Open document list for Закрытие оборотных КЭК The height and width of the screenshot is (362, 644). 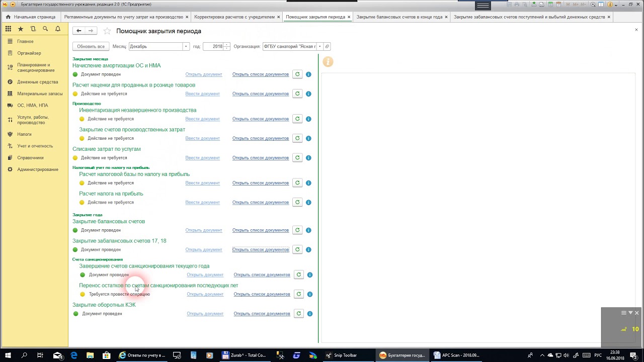[262, 314]
